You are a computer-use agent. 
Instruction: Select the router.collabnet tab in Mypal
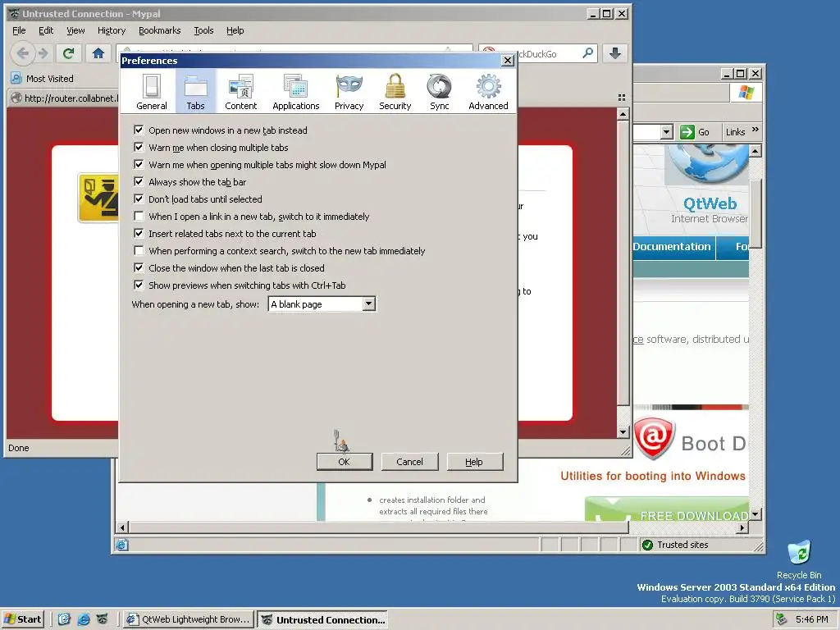(63, 98)
